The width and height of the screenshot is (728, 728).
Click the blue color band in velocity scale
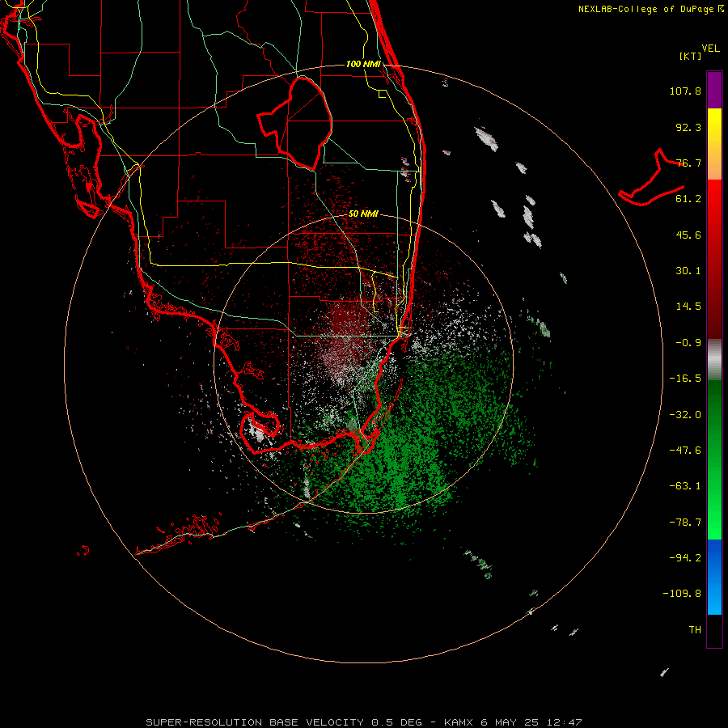[x=714, y=577]
